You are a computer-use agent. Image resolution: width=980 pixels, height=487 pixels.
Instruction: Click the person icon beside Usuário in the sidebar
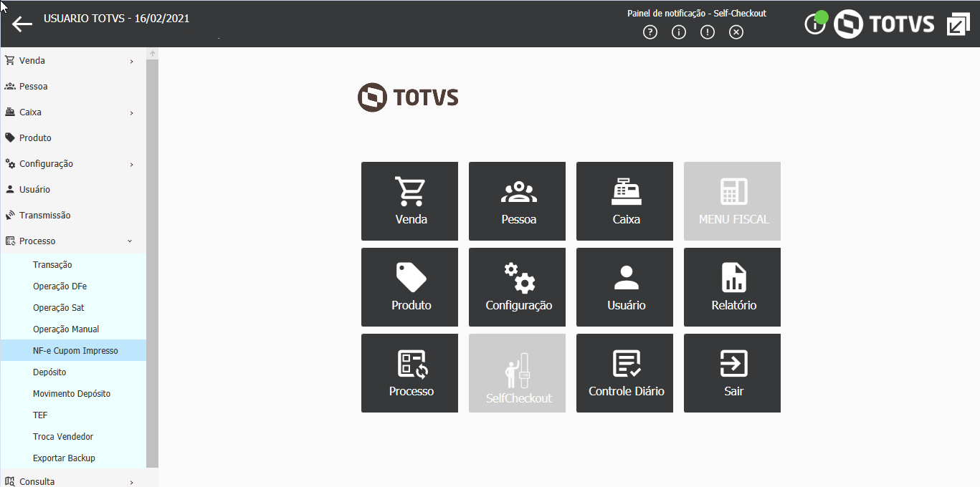pyautogui.click(x=10, y=189)
